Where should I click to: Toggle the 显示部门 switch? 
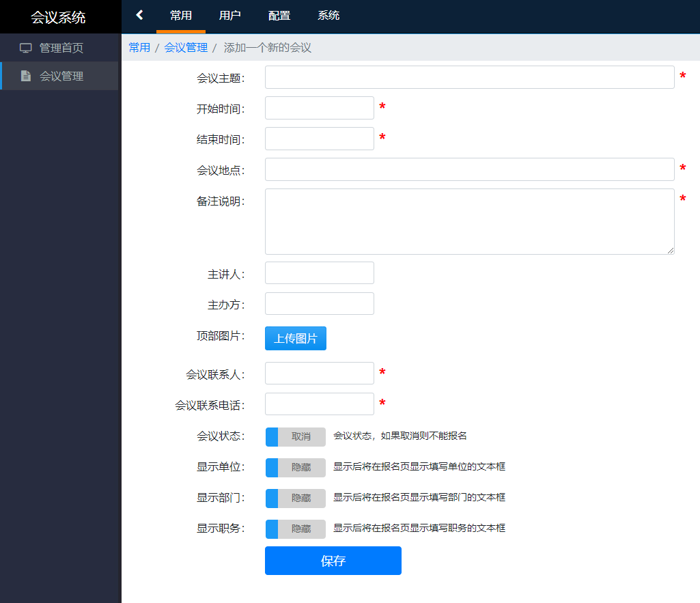click(x=295, y=499)
